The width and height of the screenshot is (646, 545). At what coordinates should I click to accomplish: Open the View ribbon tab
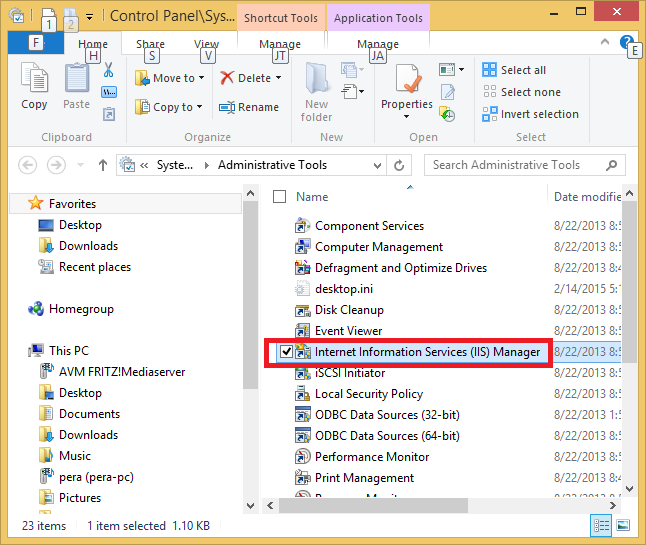point(206,44)
